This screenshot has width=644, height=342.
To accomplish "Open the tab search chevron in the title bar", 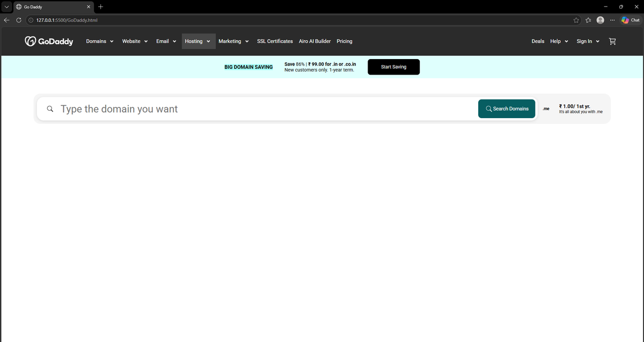I will click(6, 7).
